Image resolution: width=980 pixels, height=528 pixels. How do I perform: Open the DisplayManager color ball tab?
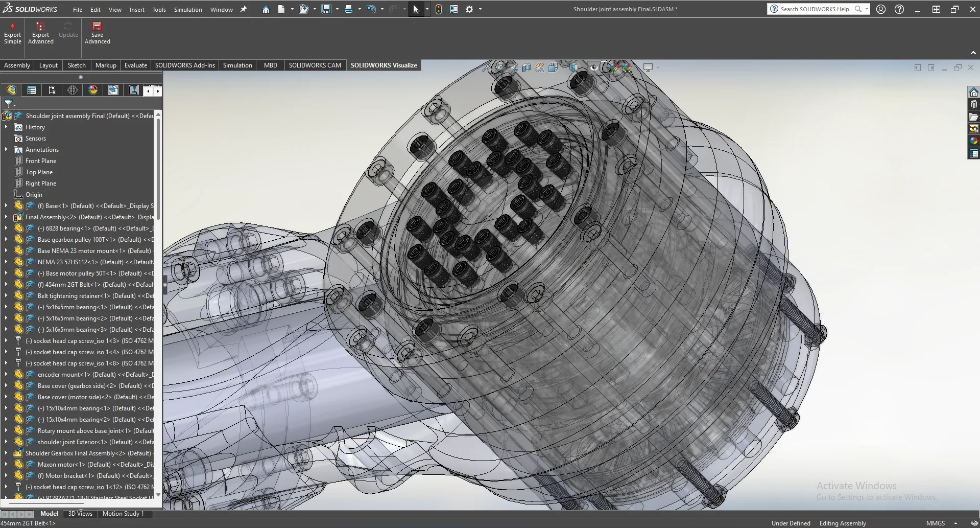93,90
